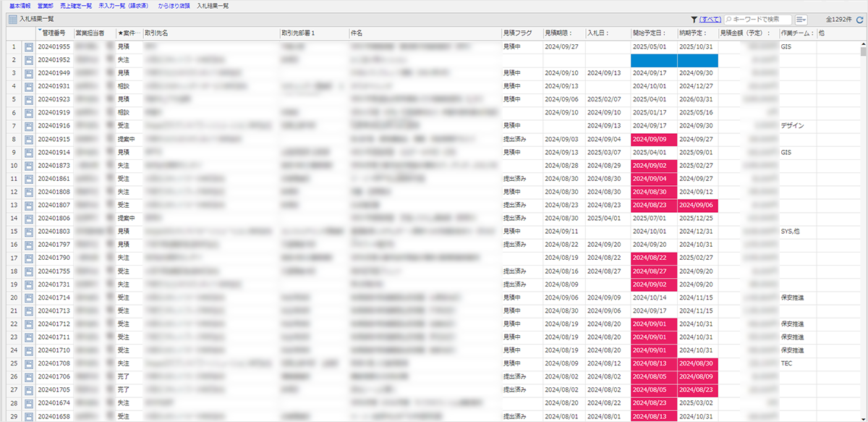
Task: Open record icon for row 202401914
Action: [x=29, y=153]
